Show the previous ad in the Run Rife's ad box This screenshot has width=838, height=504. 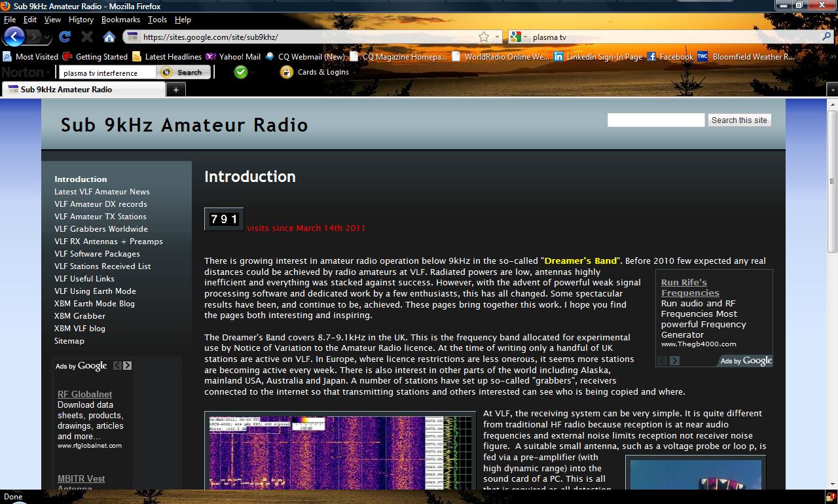pyautogui.click(x=663, y=361)
